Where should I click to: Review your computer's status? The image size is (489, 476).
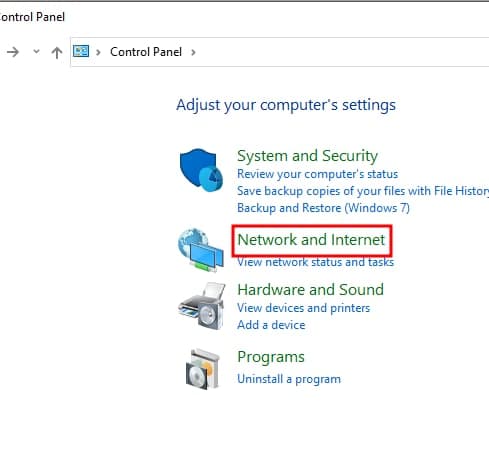point(317,174)
